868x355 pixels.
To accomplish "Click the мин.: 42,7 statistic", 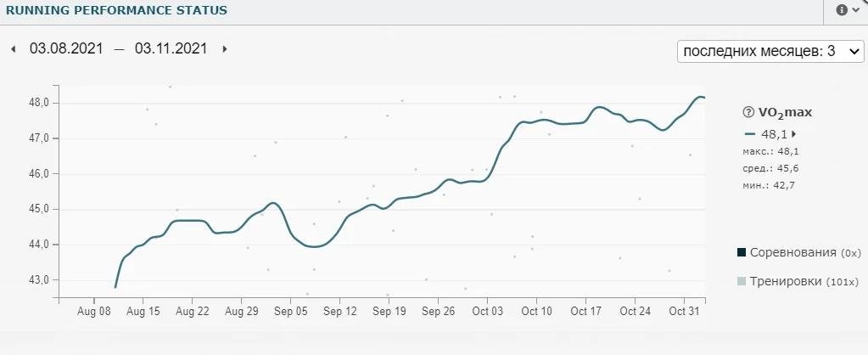I will pos(770,184).
